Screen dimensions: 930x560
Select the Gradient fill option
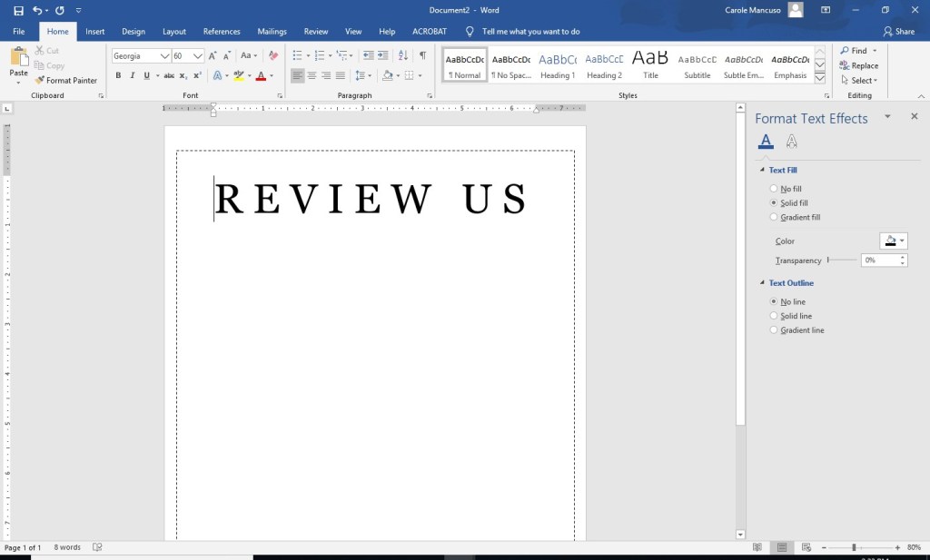coord(774,218)
